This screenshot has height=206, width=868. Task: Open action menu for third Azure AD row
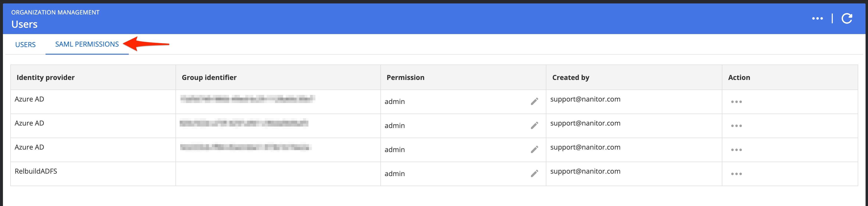(736, 150)
